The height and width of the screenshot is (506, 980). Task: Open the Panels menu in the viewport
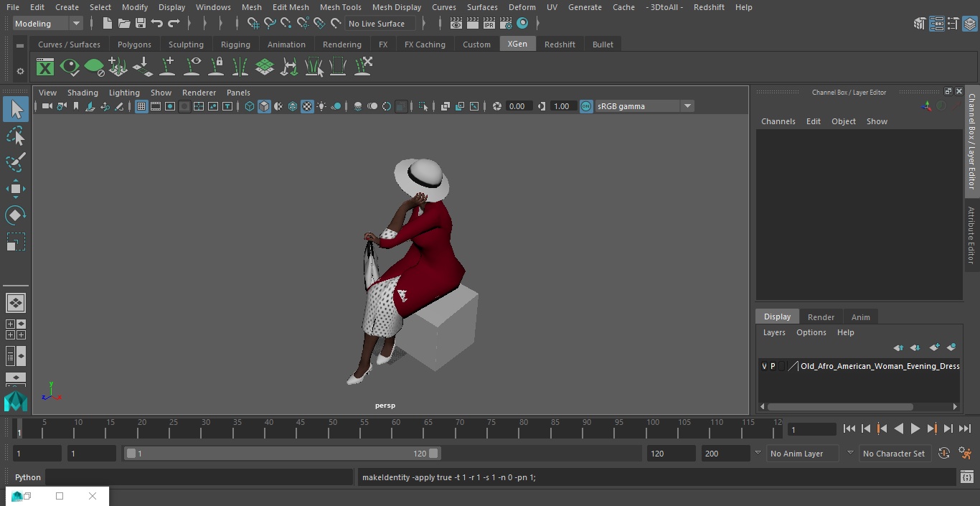coord(238,93)
